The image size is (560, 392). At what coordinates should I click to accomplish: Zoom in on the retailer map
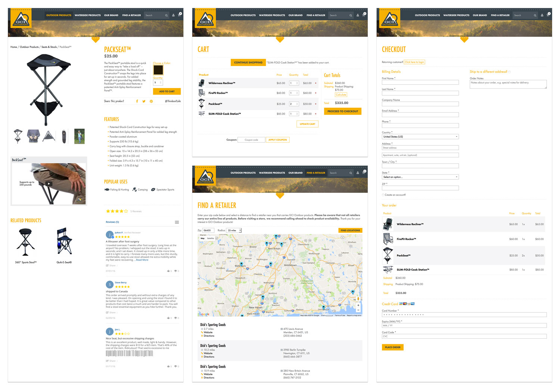pos(358,305)
